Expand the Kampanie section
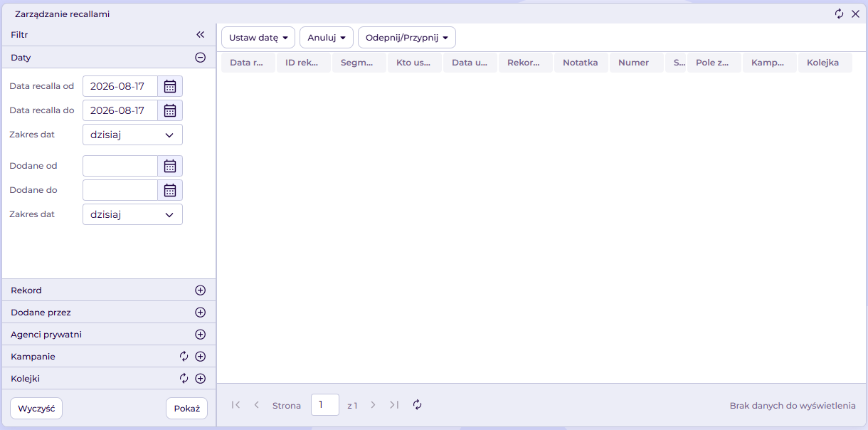The width and height of the screenshot is (868, 430). click(x=201, y=356)
